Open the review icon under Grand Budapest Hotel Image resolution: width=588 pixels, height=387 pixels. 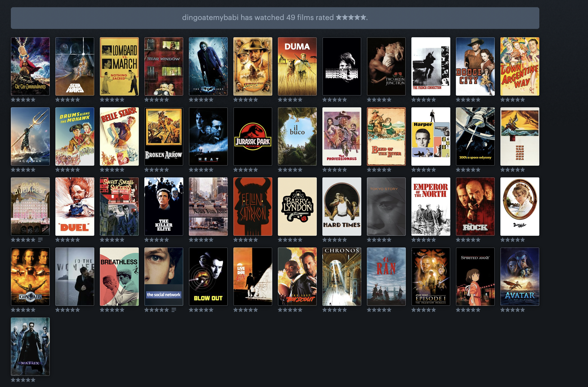click(x=40, y=240)
